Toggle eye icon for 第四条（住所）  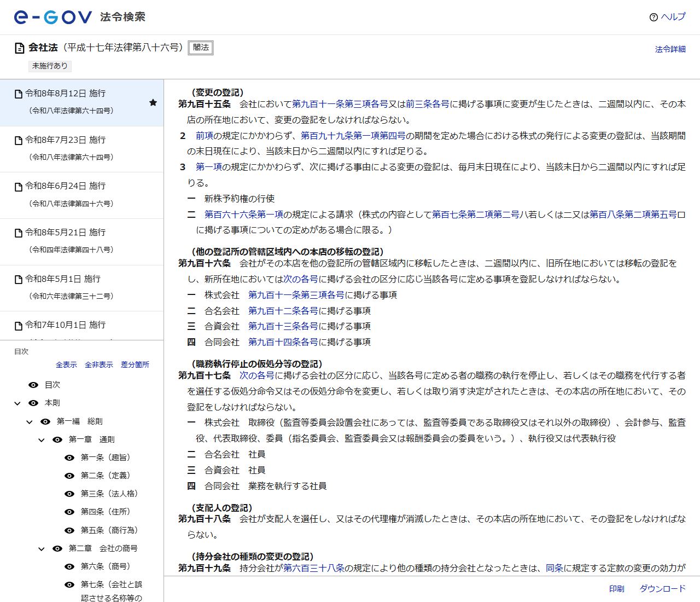click(x=69, y=512)
